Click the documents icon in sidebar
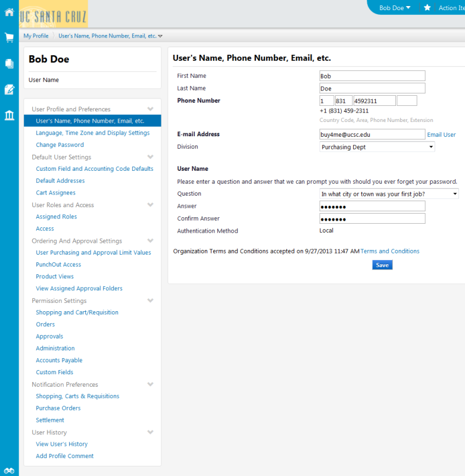 [x=9, y=64]
